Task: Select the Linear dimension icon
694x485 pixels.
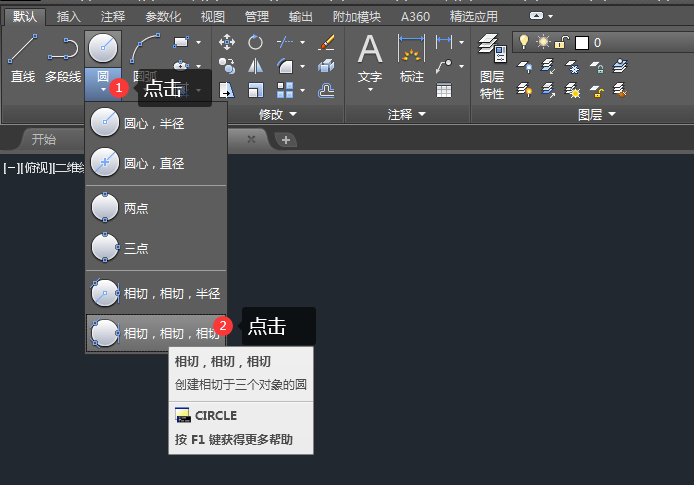Action: coord(444,42)
